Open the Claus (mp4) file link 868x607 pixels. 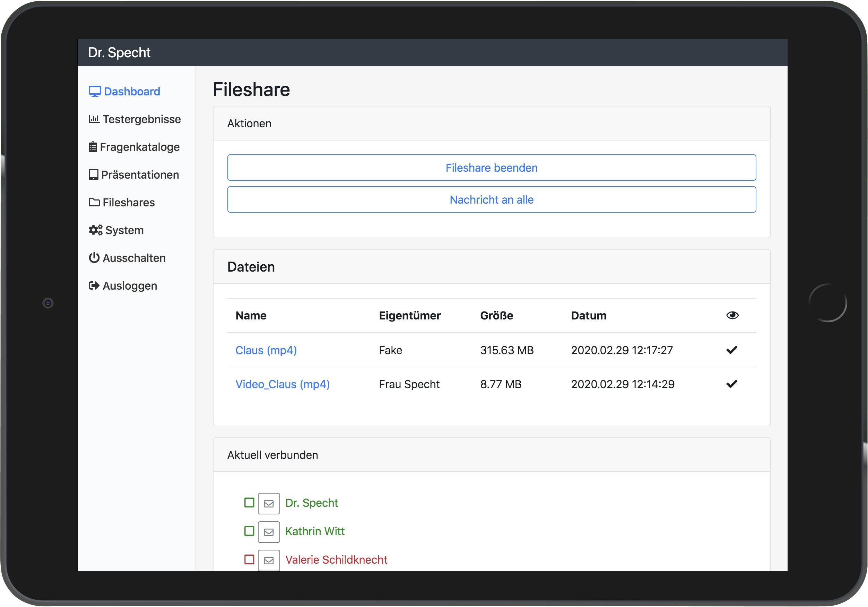point(266,350)
